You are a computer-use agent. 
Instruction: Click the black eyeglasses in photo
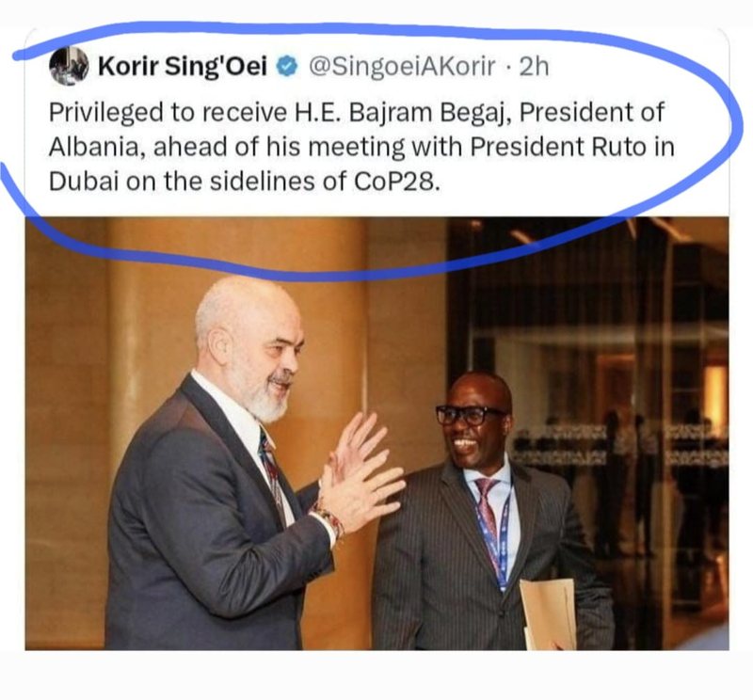point(468,415)
